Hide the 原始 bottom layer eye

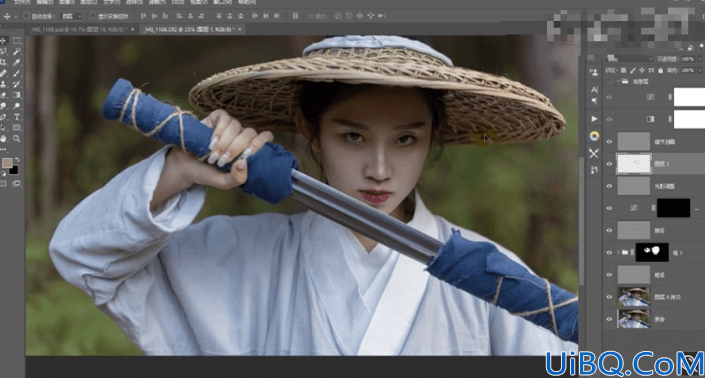click(609, 319)
